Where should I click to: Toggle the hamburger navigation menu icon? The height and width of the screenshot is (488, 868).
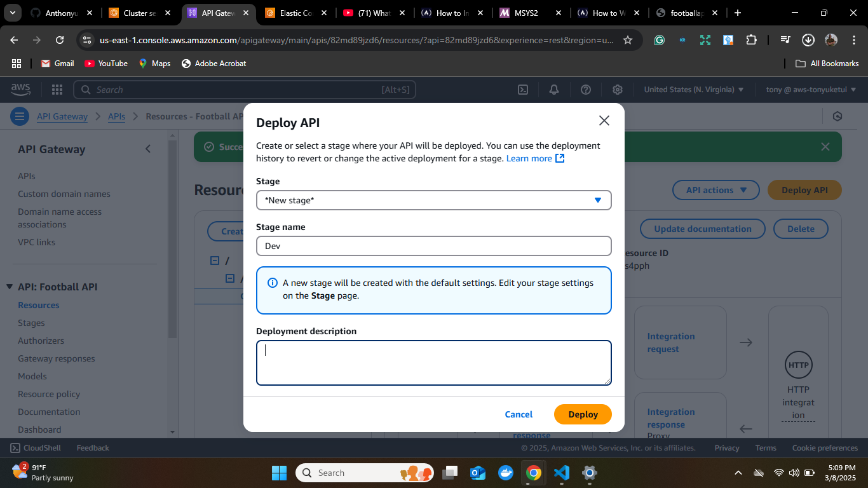point(20,116)
